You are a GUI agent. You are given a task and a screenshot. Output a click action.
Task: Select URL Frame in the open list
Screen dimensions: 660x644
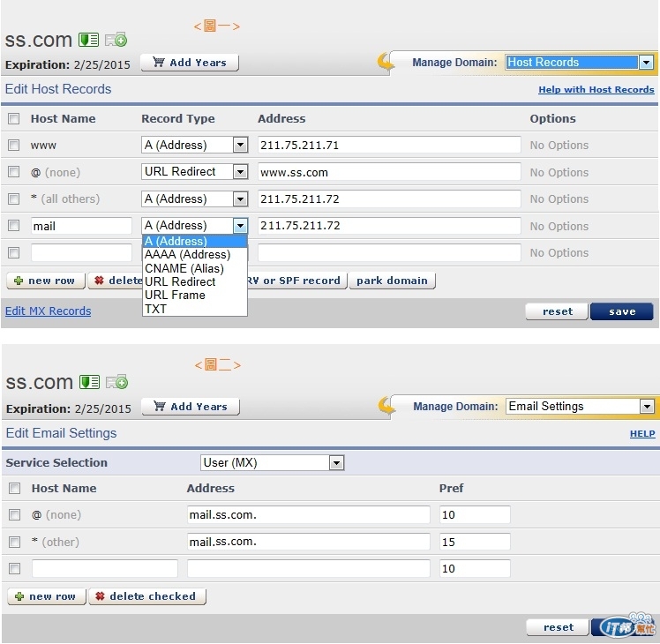pos(194,296)
